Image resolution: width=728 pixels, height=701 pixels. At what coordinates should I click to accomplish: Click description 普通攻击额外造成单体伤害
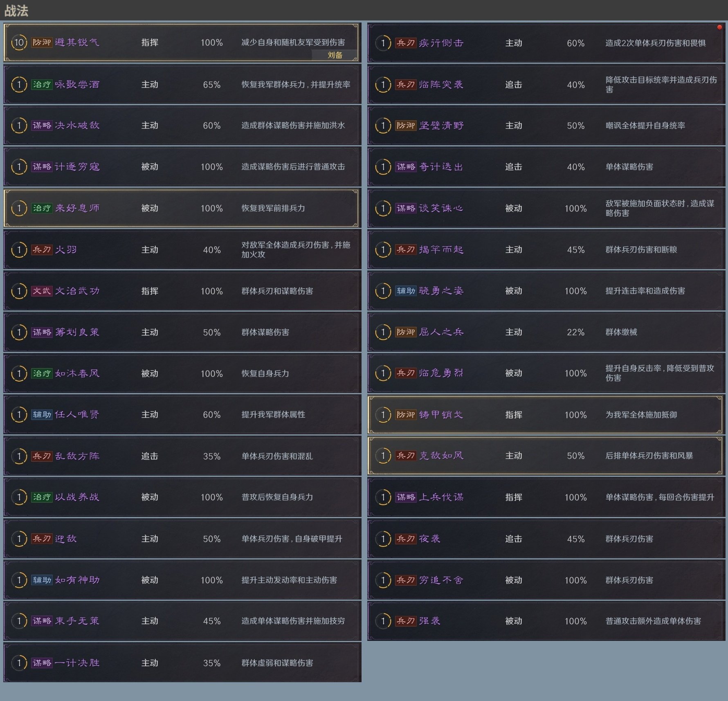653,621
